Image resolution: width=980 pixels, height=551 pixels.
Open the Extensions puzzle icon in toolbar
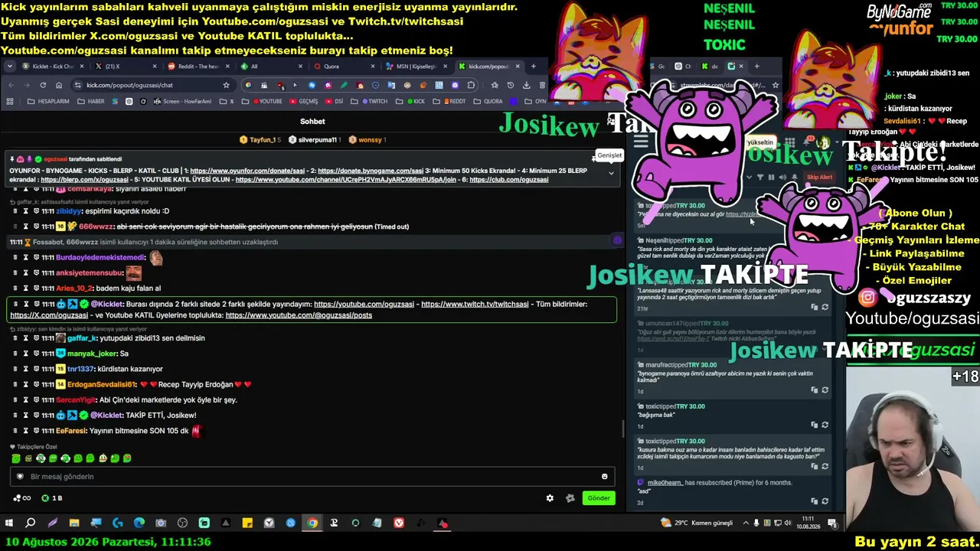tap(471, 85)
